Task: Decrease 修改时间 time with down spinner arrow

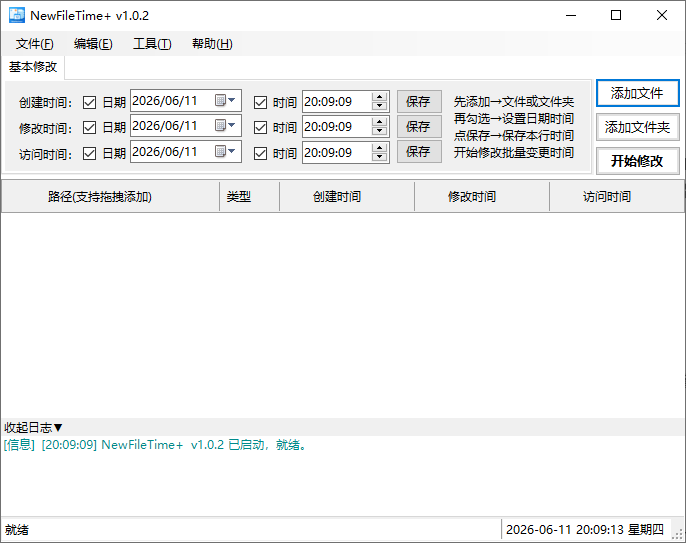Action: (380, 132)
